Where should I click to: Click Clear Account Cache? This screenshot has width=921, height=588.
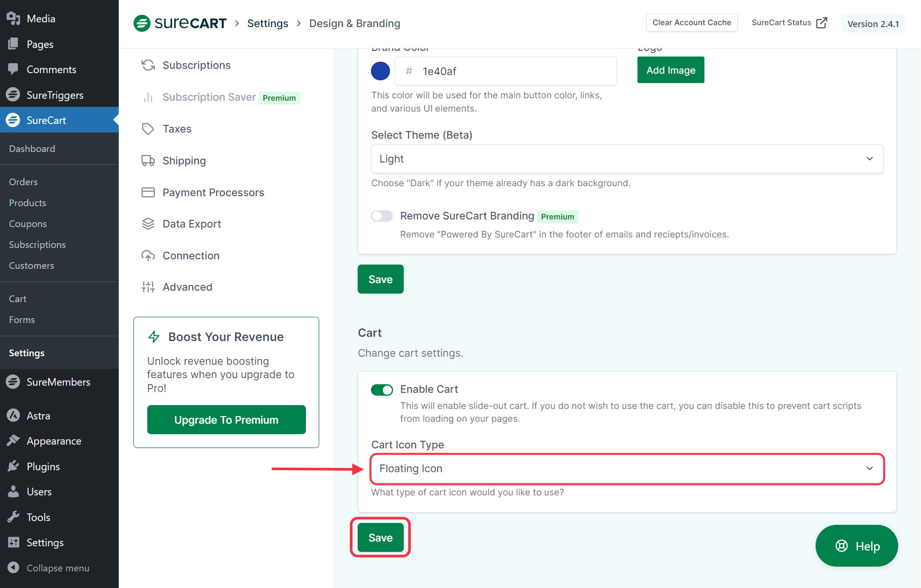point(692,22)
